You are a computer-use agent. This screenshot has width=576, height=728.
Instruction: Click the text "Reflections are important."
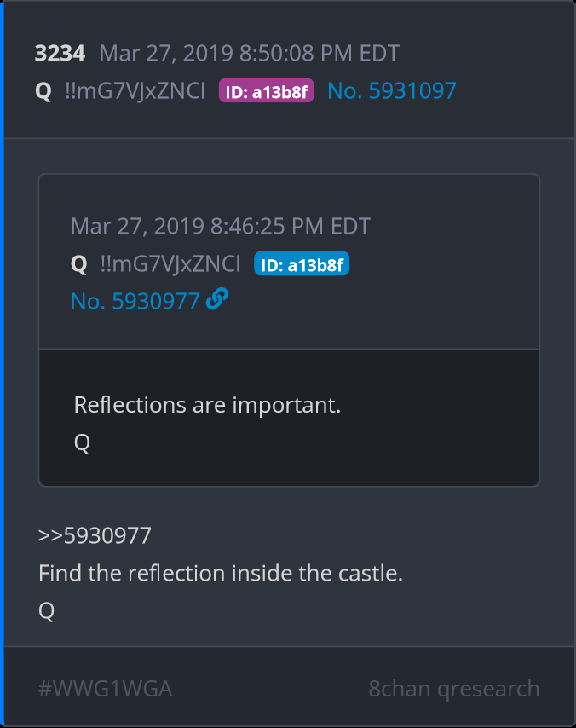(207, 405)
